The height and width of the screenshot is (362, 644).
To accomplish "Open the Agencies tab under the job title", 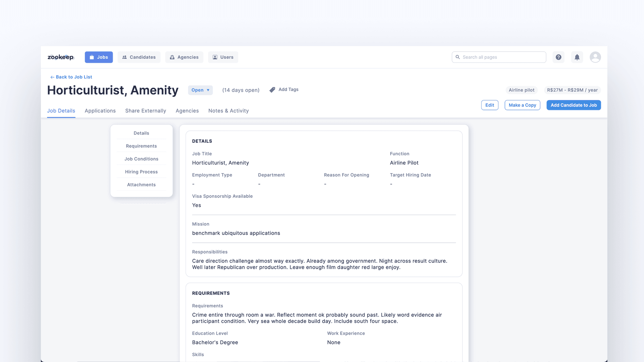I will tap(187, 111).
